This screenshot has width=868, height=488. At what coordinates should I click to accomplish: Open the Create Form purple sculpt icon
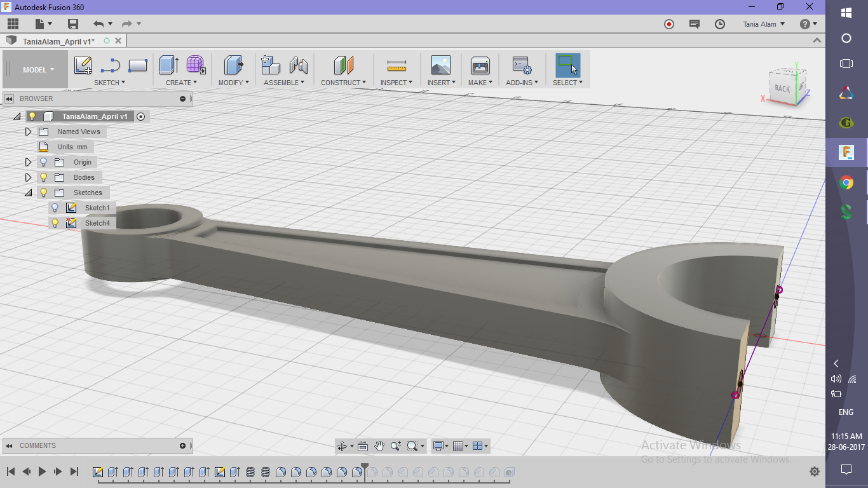(x=196, y=65)
